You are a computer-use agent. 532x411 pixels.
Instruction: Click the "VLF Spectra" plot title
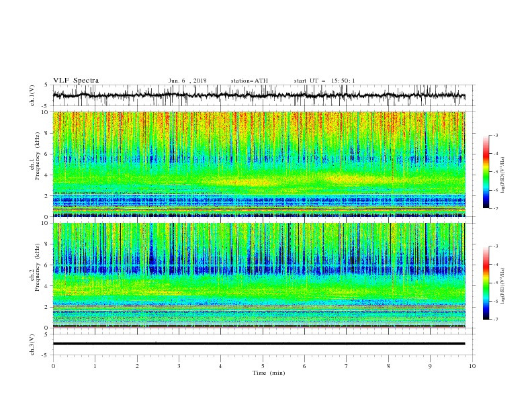click(x=76, y=81)
